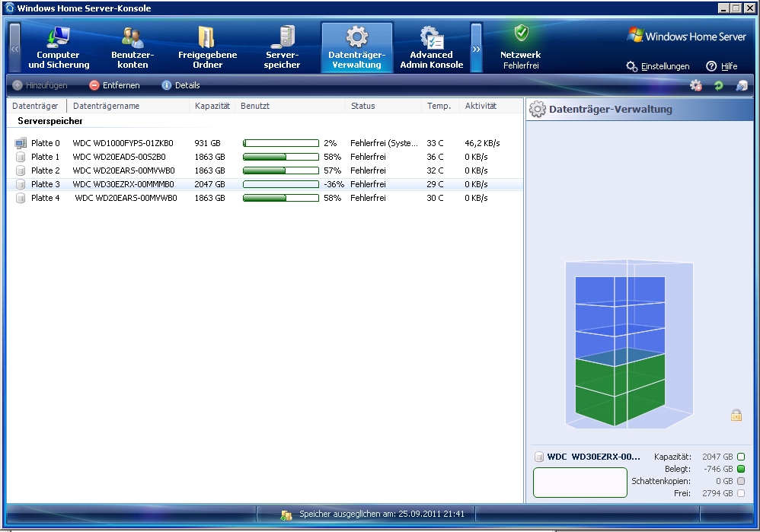
Task: Click the house icon in the window title bar
Action: [10, 8]
